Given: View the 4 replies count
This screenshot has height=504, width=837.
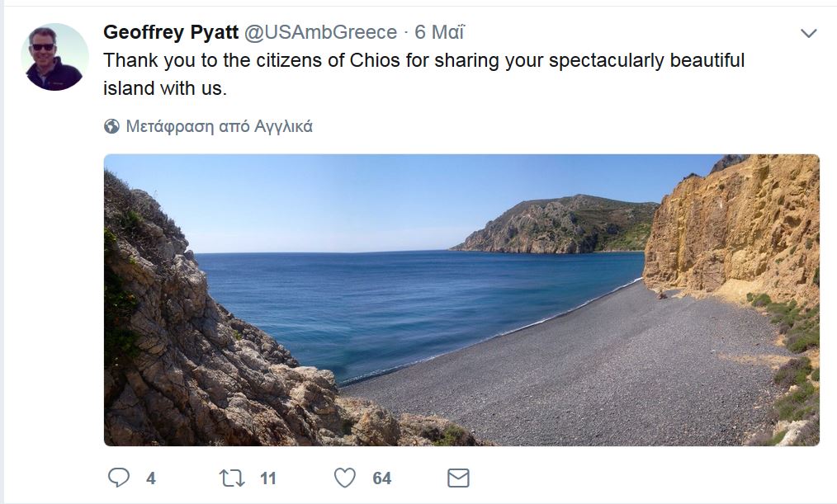Looking at the screenshot, I should pos(151,478).
